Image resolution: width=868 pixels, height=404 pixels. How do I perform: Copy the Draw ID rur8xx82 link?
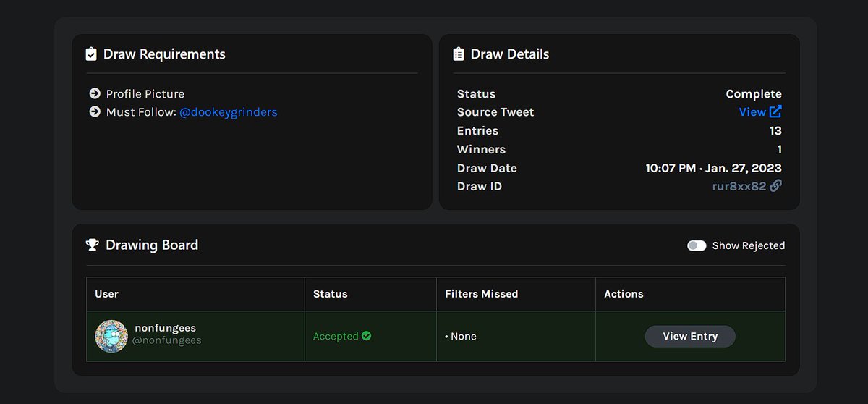click(739, 186)
